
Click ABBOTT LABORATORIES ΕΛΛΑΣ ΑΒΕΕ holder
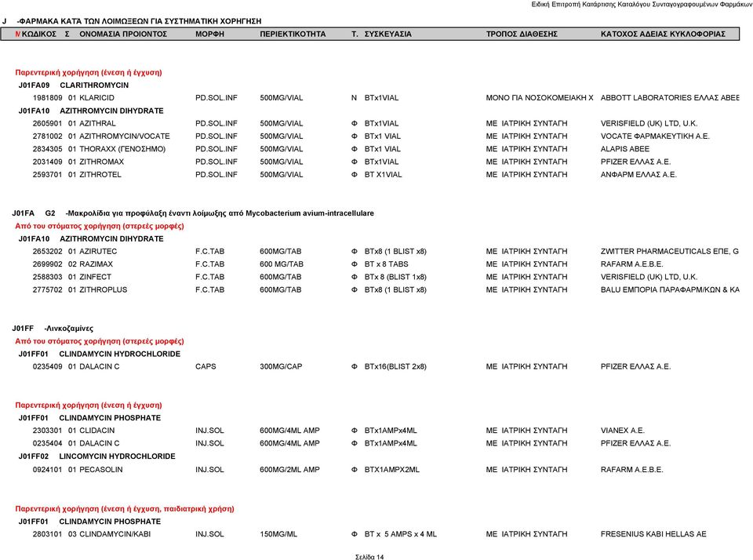point(670,98)
